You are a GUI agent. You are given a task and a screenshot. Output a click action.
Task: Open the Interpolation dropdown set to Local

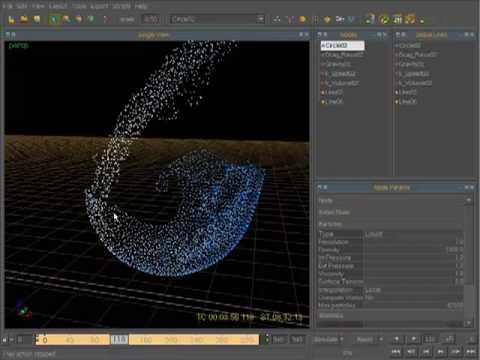[x=413, y=290]
